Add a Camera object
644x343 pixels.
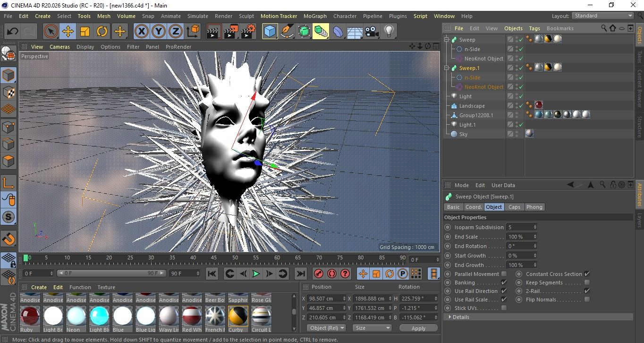[372, 32]
